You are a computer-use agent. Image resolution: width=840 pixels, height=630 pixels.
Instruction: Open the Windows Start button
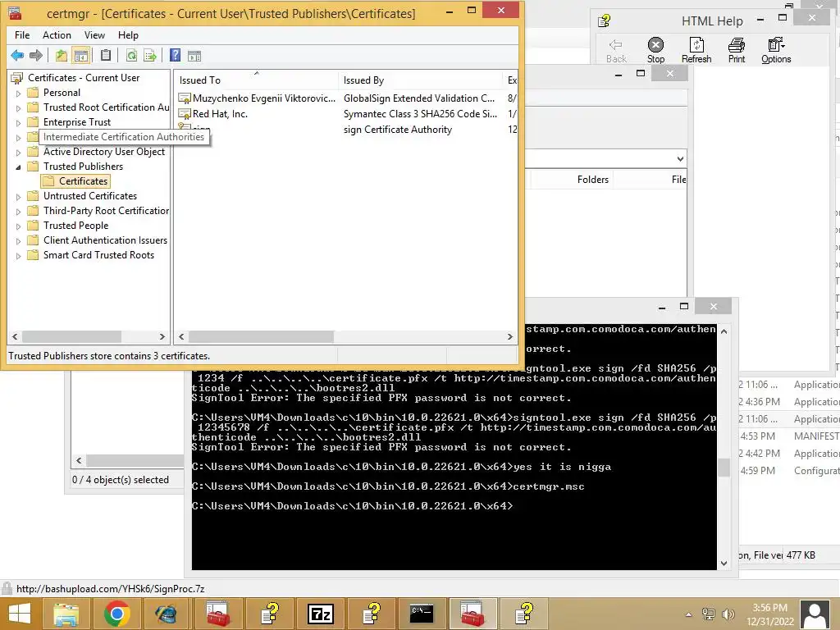click(x=20, y=614)
